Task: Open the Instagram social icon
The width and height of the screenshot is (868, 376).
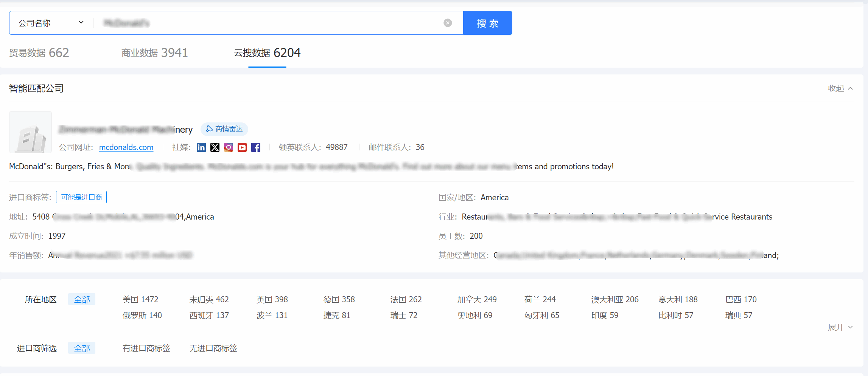Action: click(x=229, y=147)
